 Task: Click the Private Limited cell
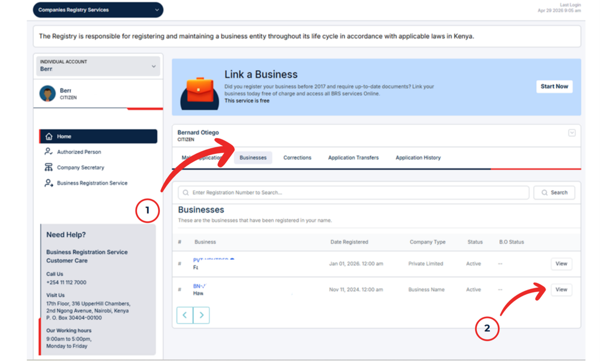(x=425, y=264)
